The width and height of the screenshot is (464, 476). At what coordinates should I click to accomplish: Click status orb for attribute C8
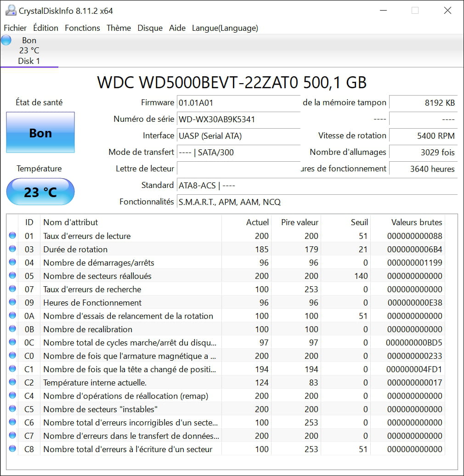point(12,449)
